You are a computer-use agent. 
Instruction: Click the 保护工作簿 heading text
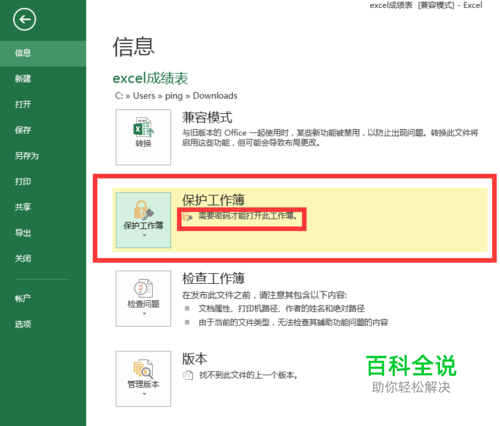[213, 200]
